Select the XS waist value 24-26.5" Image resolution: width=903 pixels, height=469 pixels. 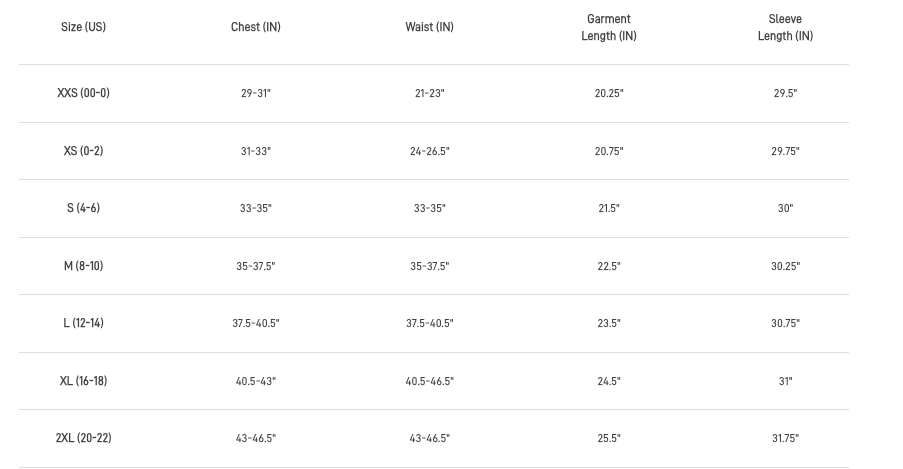tap(429, 151)
